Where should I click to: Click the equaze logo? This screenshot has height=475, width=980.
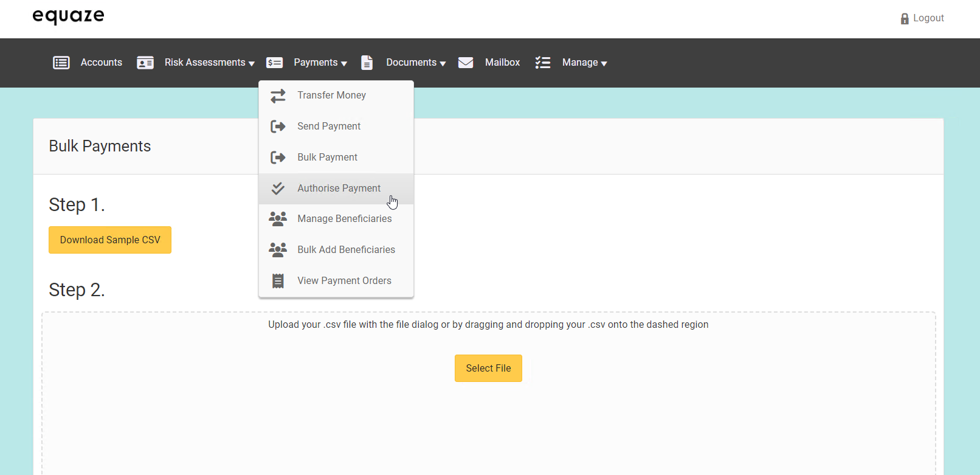(x=68, y=16)
